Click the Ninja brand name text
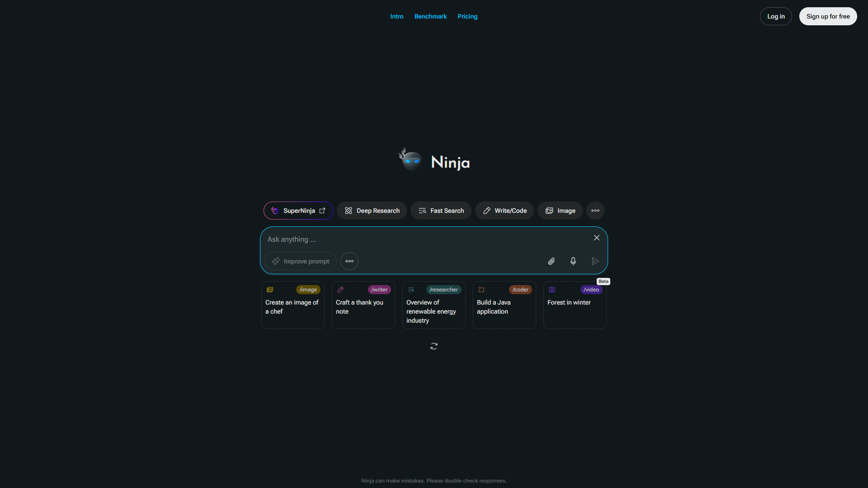Viewport: 868px width, 488px height. point(451,162)
